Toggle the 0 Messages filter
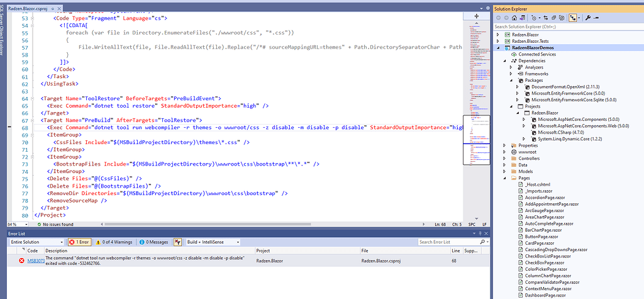The image size is (644, 299). [x=153, y=242]
